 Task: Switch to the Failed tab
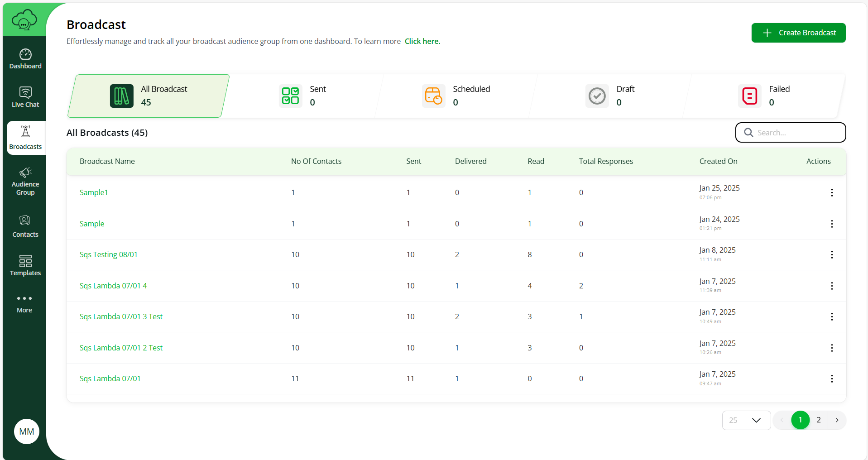[x=764, y=96]
